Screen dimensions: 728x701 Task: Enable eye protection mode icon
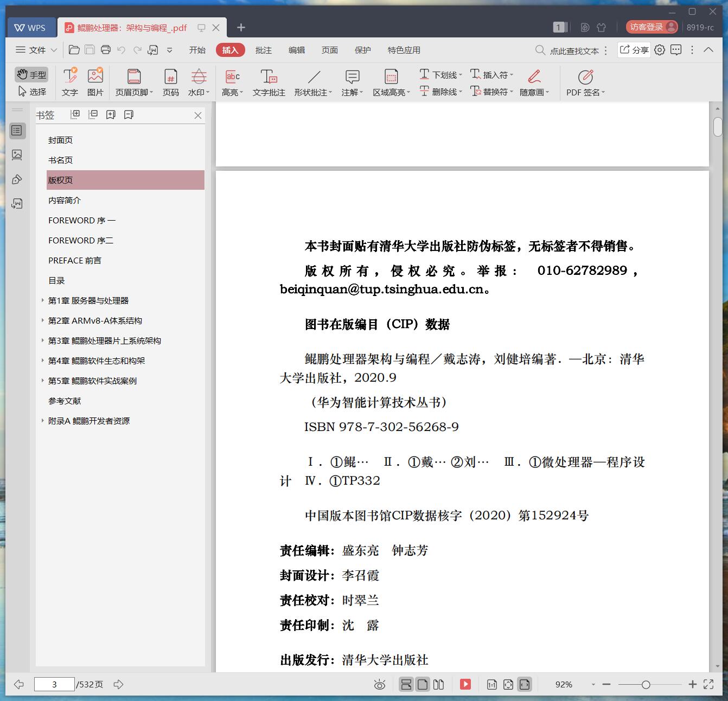click(380, 685)
